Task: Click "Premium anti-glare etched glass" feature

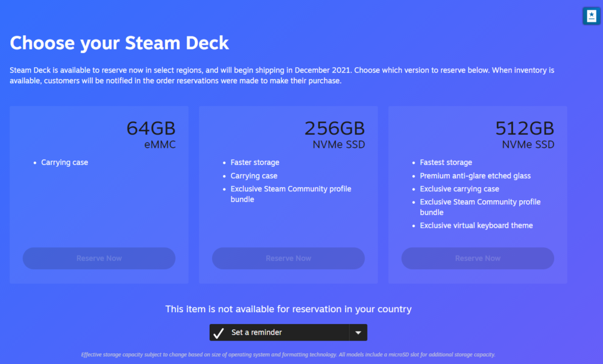Action: coord(475,176)
